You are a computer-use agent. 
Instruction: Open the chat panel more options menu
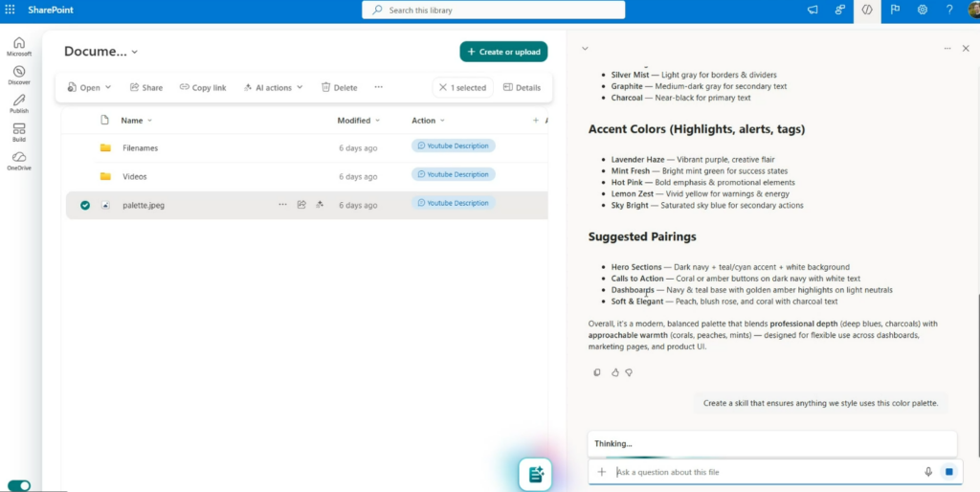(x=947, y=48)
